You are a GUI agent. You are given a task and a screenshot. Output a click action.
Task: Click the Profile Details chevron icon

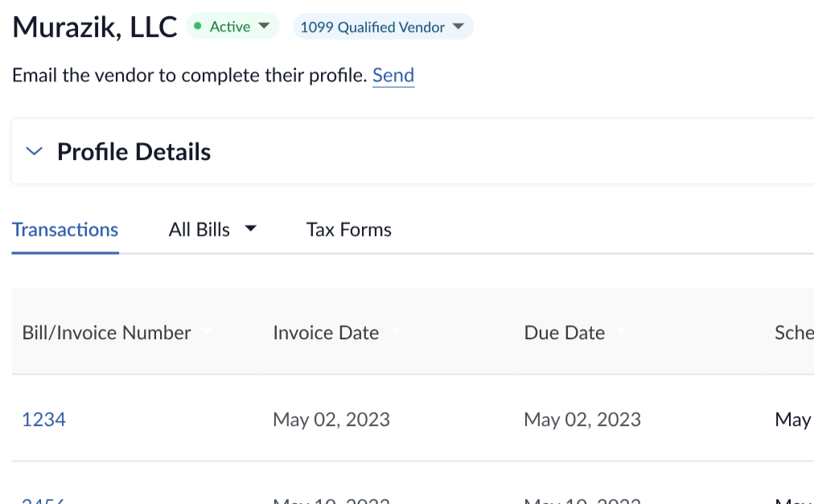point(33,151)
